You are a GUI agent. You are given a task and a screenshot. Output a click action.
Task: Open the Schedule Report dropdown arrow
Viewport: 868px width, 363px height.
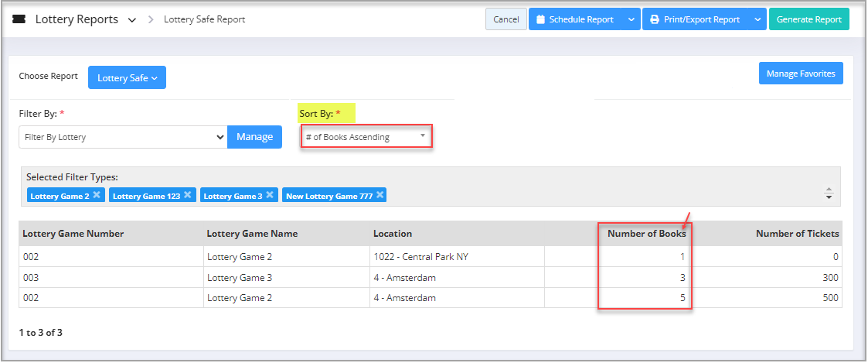(x=631, y=19)
